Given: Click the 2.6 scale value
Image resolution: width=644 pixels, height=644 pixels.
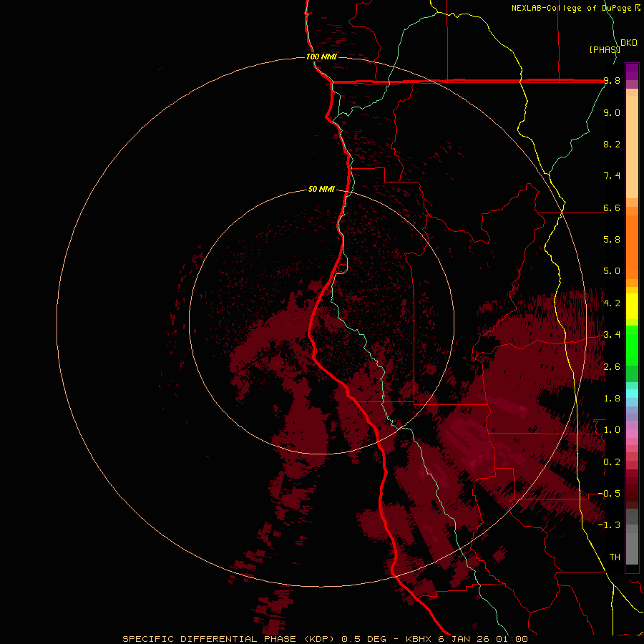Looking at the screenshot, I should (x=612, y=367).
